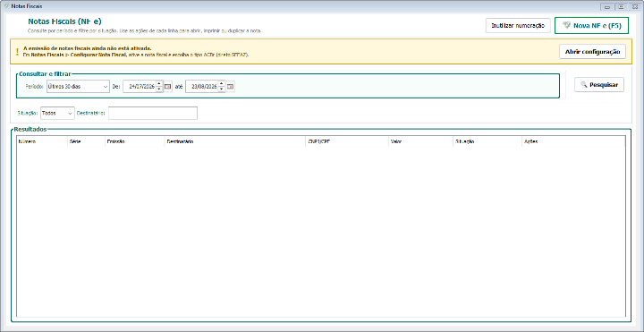This screenshot has height=332, width=644.
Task: Click the Ações column header
Action: tap(573, 141)
